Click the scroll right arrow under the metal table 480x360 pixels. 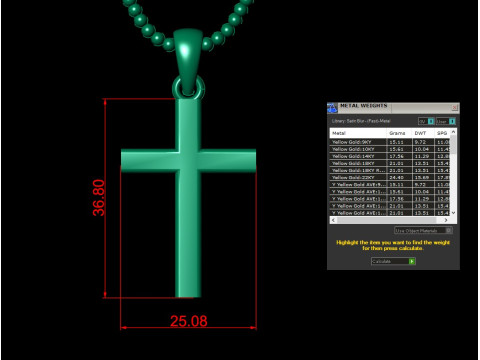pyautogui.click(x=446, y=220)
